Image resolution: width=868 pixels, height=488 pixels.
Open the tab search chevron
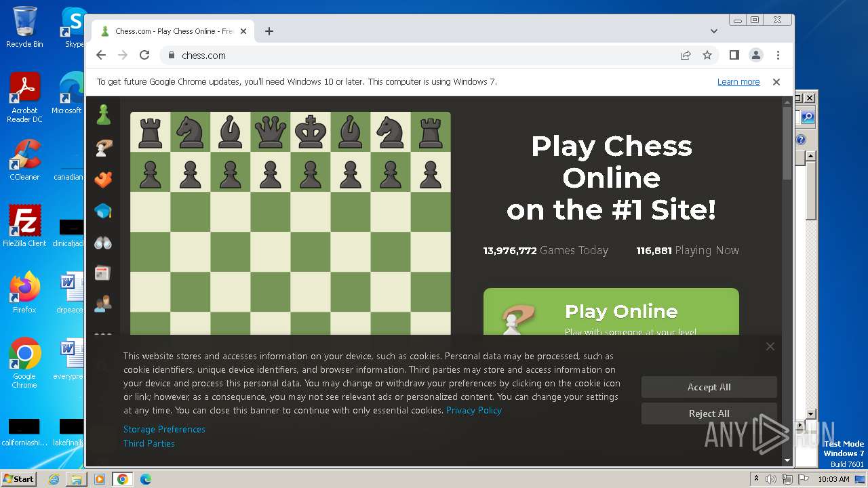713,31
